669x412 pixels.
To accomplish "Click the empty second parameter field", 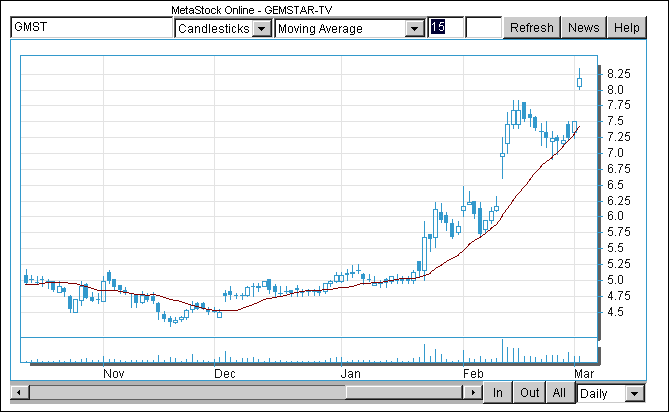I will 484,28.
